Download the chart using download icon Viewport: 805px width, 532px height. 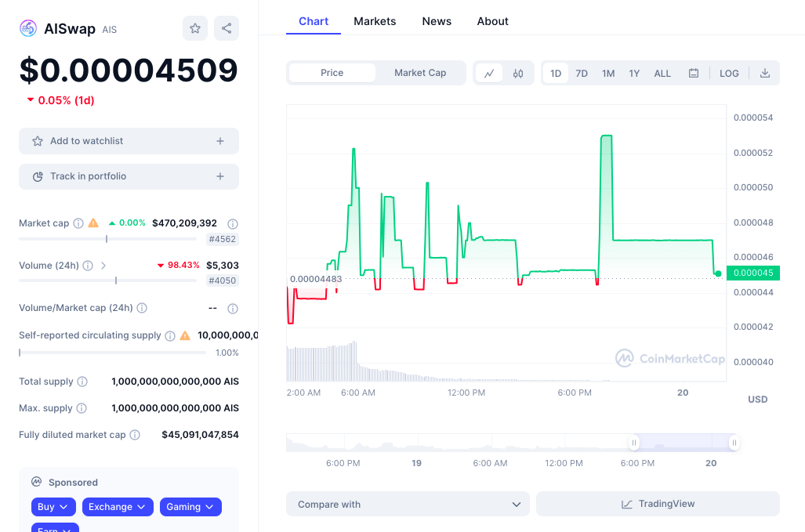(764, 72)
